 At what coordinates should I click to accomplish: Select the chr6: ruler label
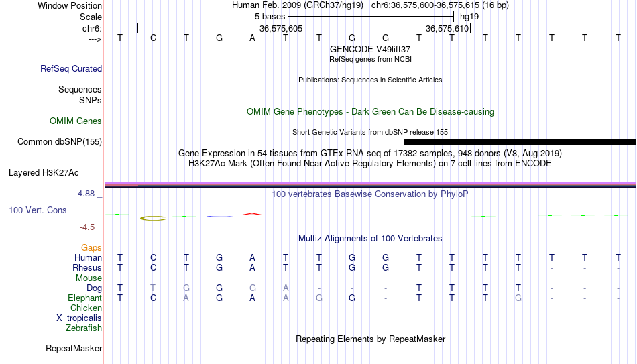coord(92,28)
